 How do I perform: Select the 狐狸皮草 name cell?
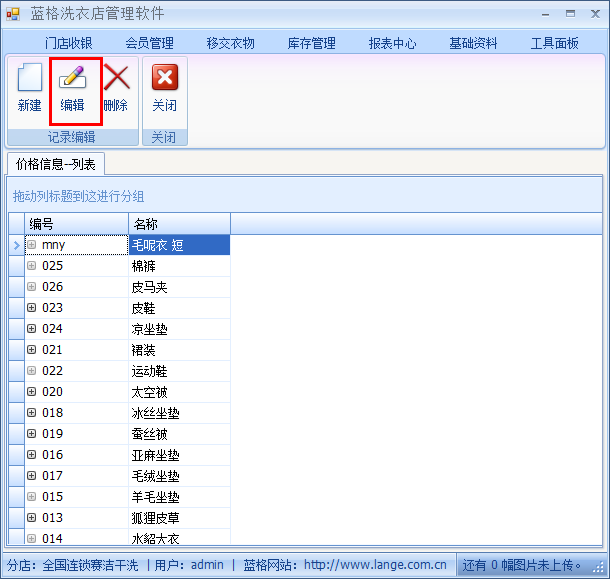tap(179, 518)
